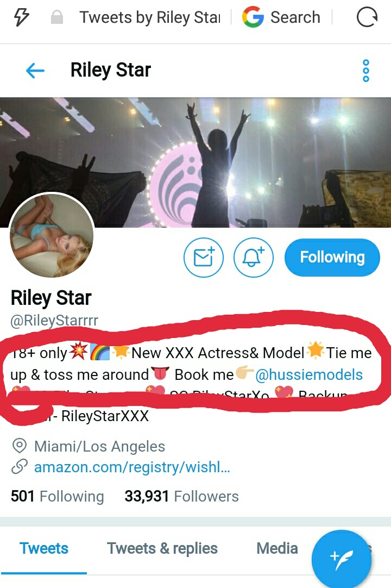Reload the page with refresh icon
391x588 pixels.
[367, 17]
